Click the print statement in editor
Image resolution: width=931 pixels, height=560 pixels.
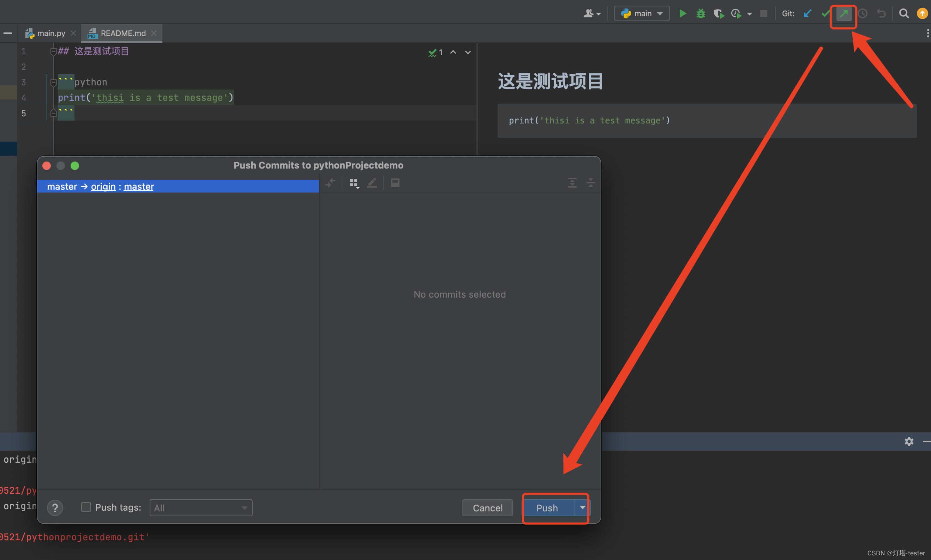145,98
